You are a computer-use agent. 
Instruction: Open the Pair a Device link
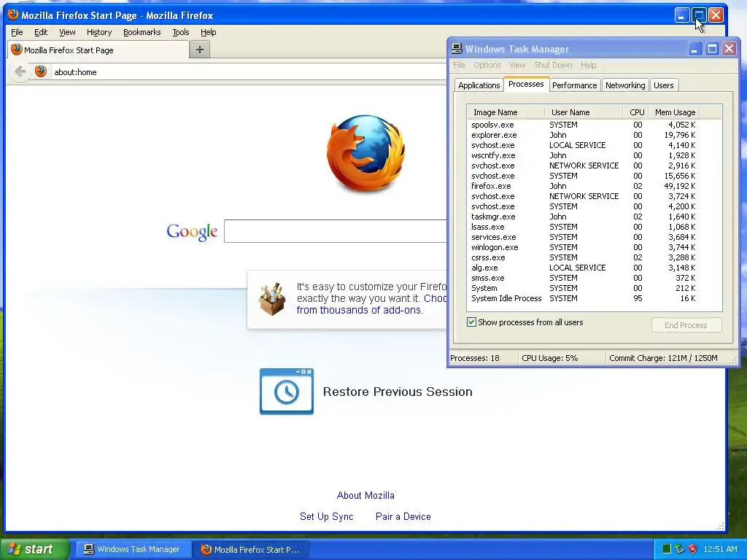[x=403, y=517]
